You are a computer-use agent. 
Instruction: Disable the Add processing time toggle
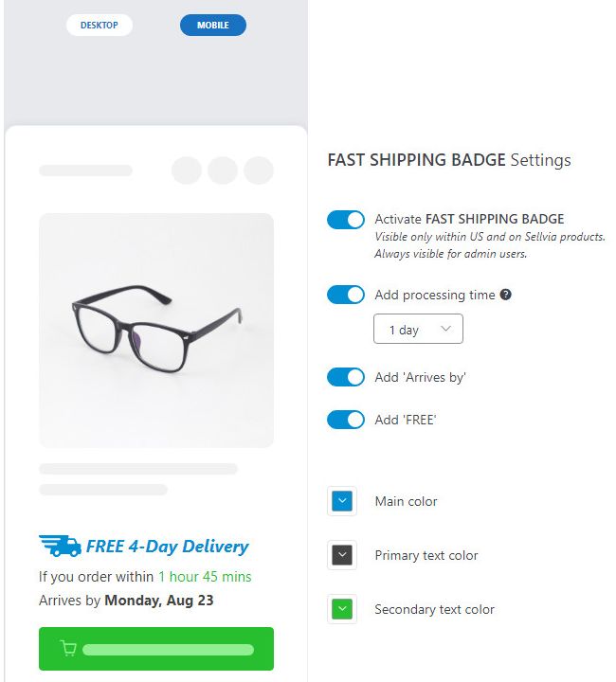click(346, 295)
